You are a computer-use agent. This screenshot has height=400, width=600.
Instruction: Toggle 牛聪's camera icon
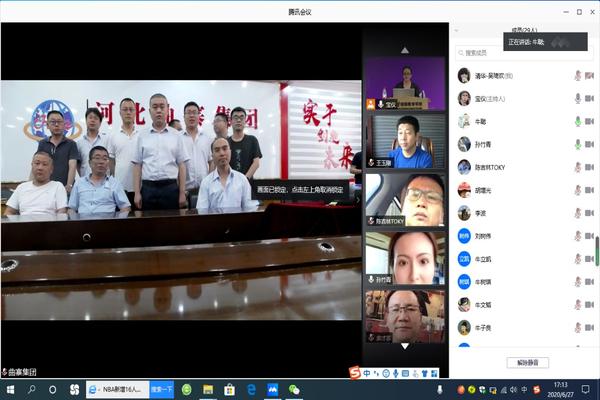click(x=589, y=122)
